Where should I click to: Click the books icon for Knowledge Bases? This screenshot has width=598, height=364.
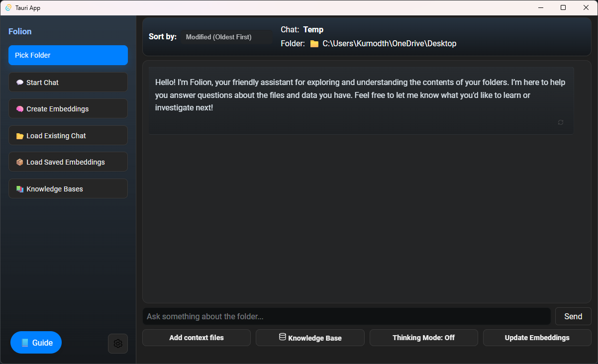pyautogui.click(x=20, y=189)
